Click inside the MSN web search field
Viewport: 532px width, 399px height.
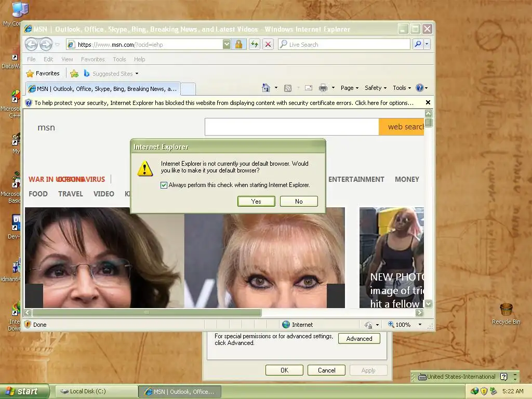pyautogui.click(x=292, y=127)
